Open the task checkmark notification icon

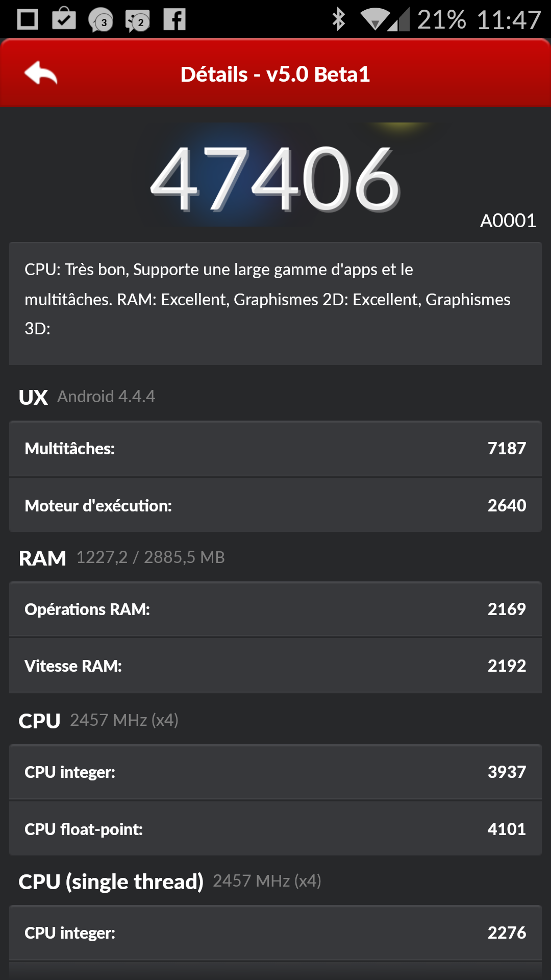(x=64, y=19)
